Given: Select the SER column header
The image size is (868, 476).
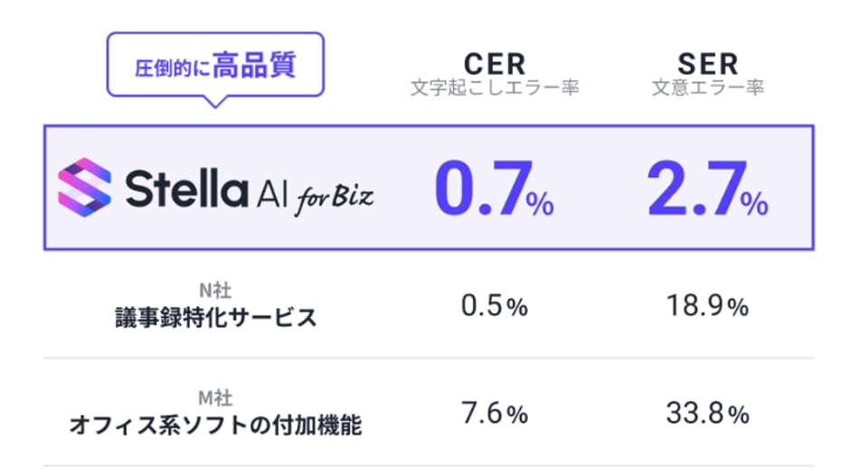Looking at the screenshot, I should pyautogui.click(x=707, y=63).
